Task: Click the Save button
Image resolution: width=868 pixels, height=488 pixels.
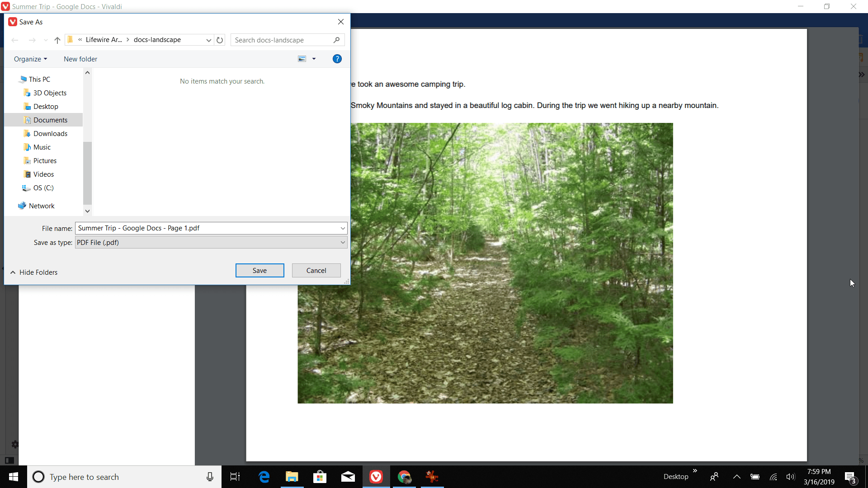Action: (260, 270)
